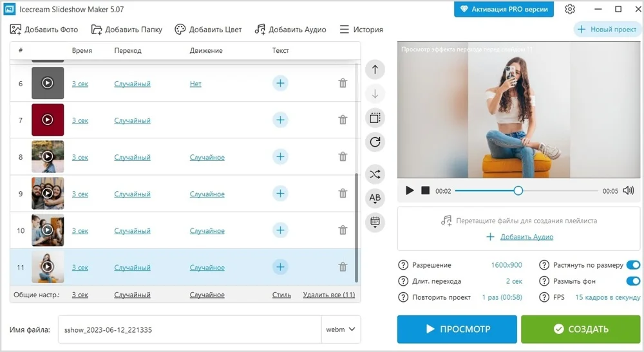Stop the preview playback
This screenshot has height=352, width=644.
tap(426, 190)
